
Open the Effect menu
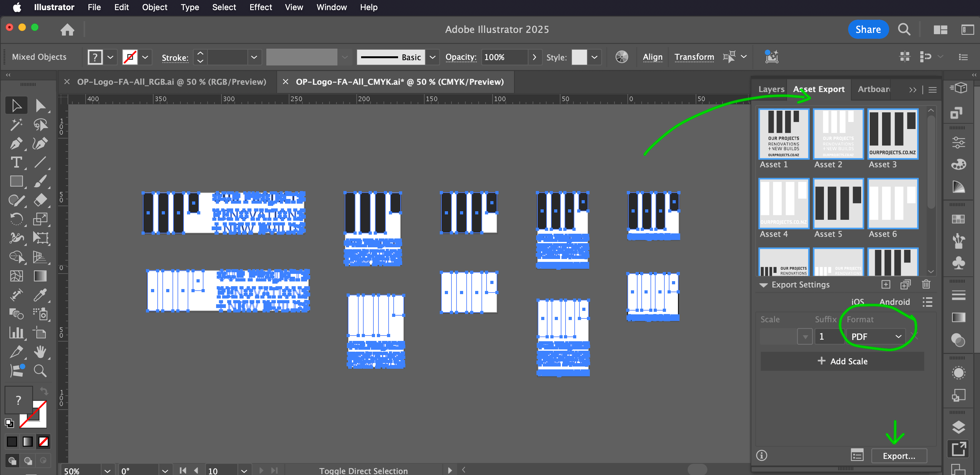point(261,7)
